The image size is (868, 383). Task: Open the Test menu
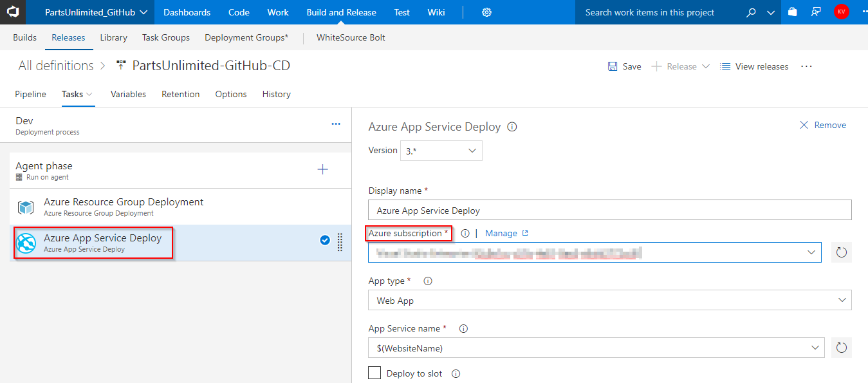402,12
